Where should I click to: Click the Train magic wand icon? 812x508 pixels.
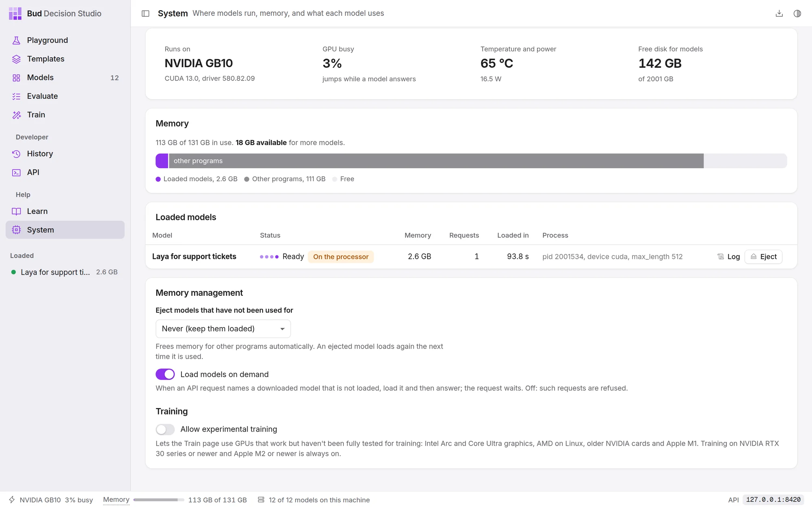click(16, 115)
